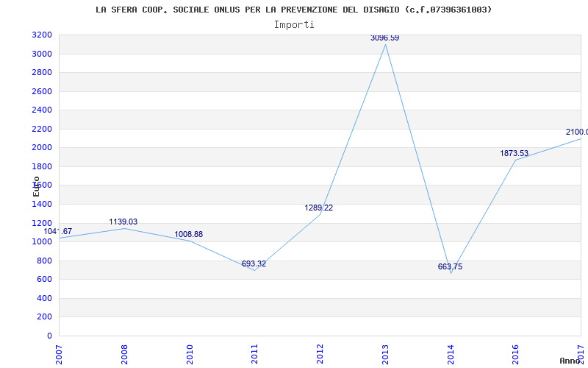Click the y-axis value 200
Image resolution: width=588 pixels, height=368 pixels.
[45, 317]
